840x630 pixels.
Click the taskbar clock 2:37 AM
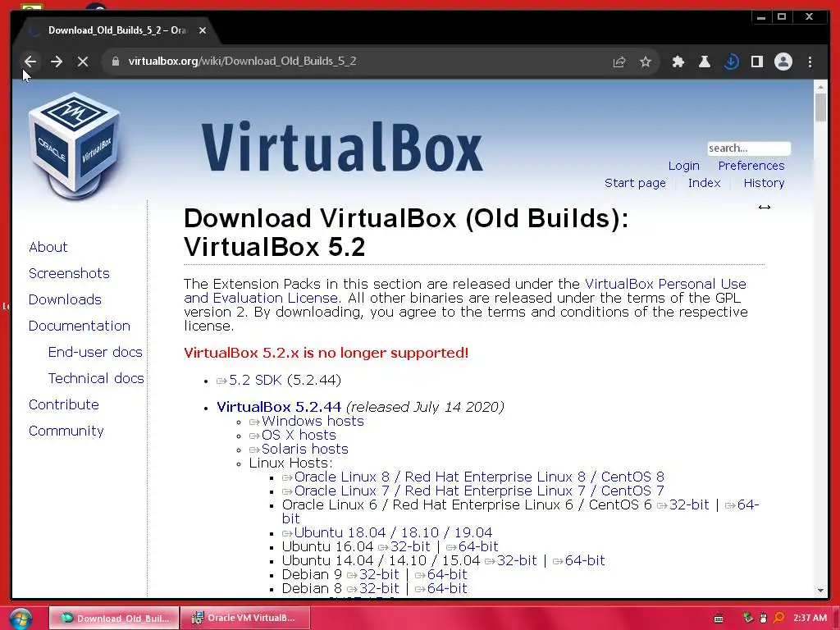[810, 618]
